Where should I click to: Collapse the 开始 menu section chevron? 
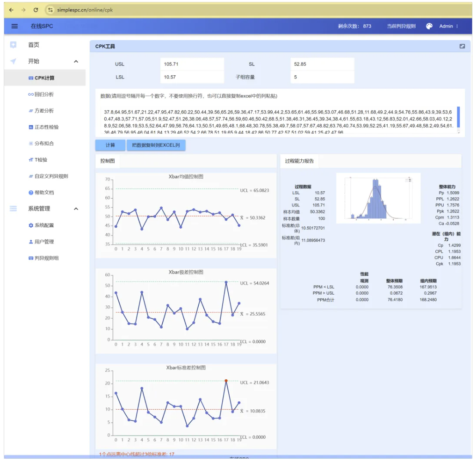(x=76, y=61)
